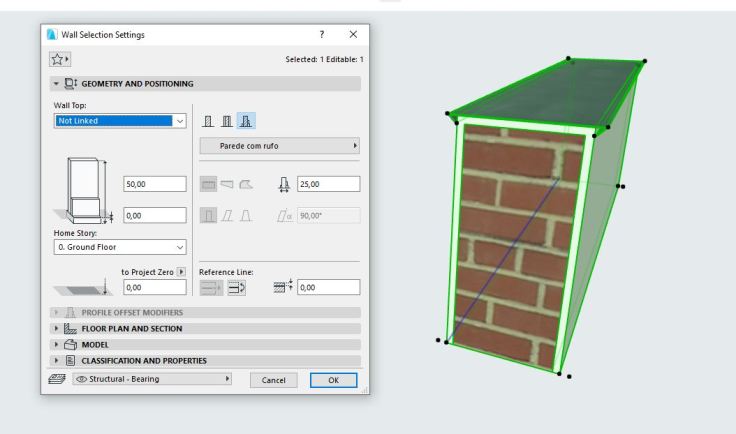This screenshot has width=736, height=434.
Task: Select Double Slanted wall icon
Action: point(246,216)
